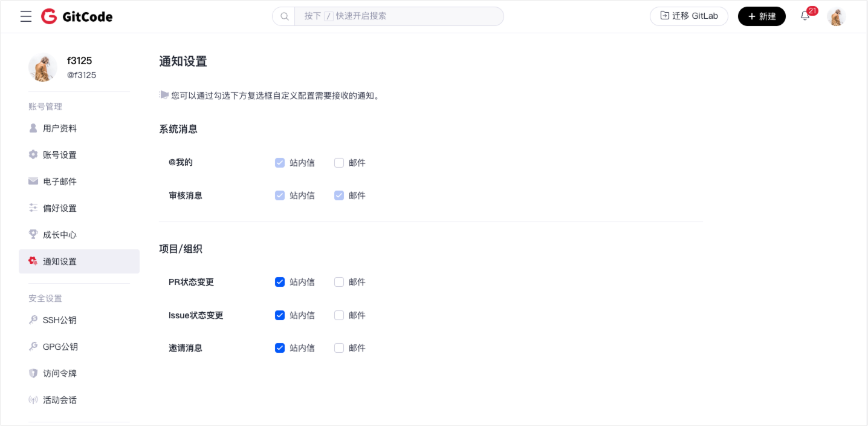This screenshot has width=868, height=426.
Task: Focus the search input field
Action: 399,16
